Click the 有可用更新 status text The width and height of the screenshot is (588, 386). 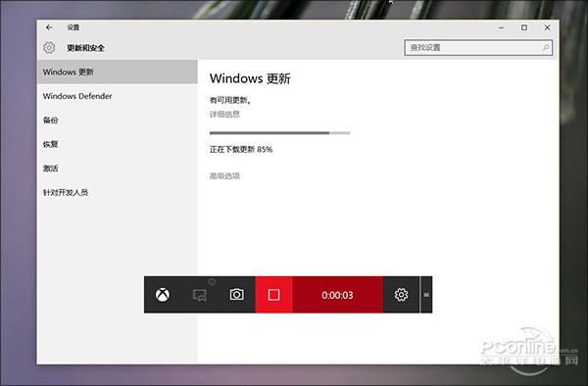click(x=230, y=100)
